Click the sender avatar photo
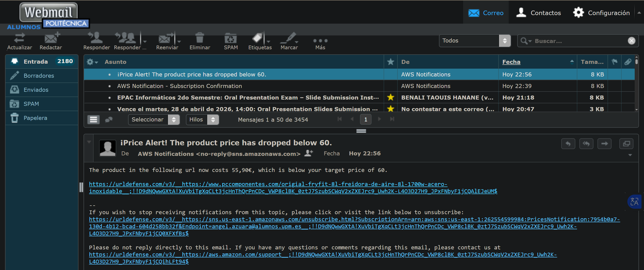This screenshot has height=270, width=644. (x=108, y=148)
